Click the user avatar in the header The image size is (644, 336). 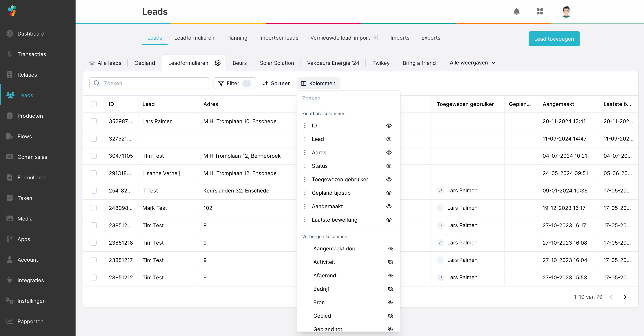566,11
